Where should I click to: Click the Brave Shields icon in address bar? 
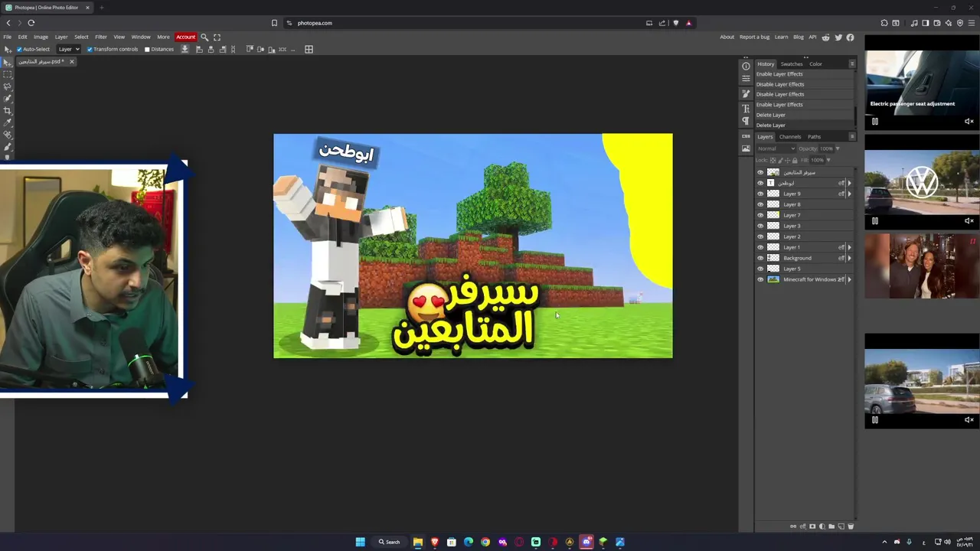[x=675, y=23]
